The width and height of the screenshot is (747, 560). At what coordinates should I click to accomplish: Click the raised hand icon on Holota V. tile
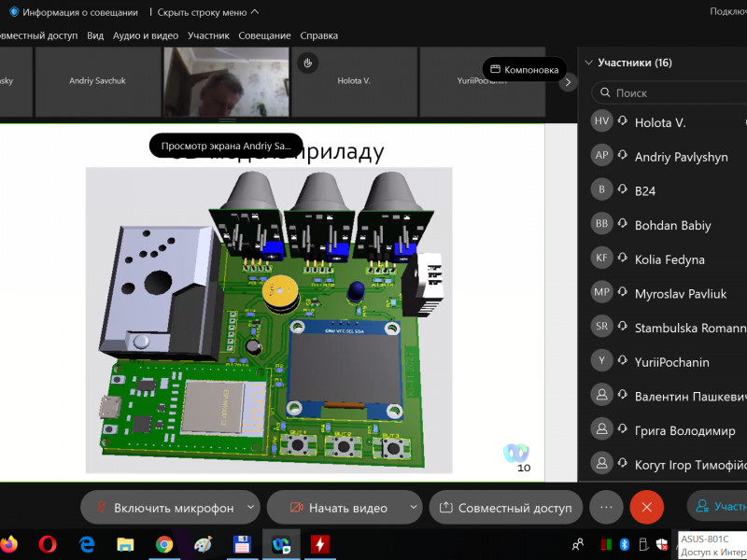[307, 63]
